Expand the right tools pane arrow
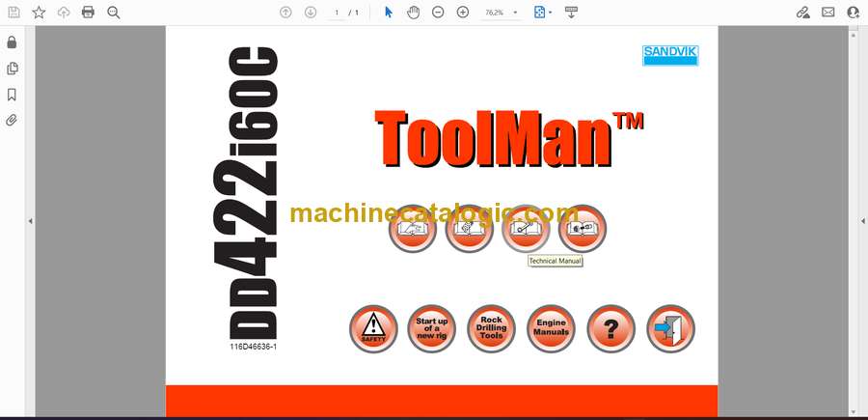This screenshot has height=420, width=868. (862, 221)
